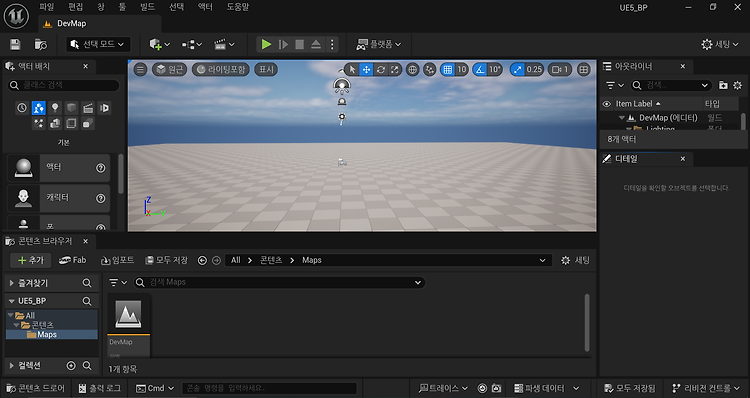The width and height of the screenshot is (750, 398).
Task: Open Fab from content browser
Action: 72,260
